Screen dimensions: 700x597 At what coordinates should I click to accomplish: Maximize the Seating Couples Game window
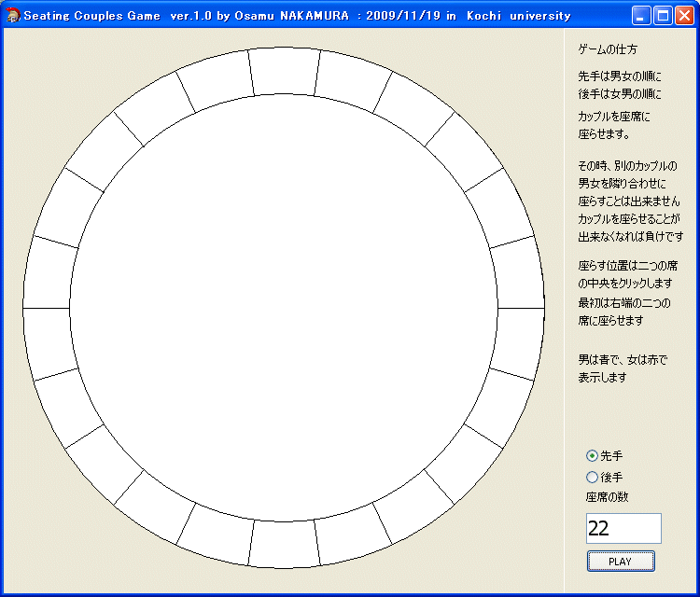click(x=663, y=16)
